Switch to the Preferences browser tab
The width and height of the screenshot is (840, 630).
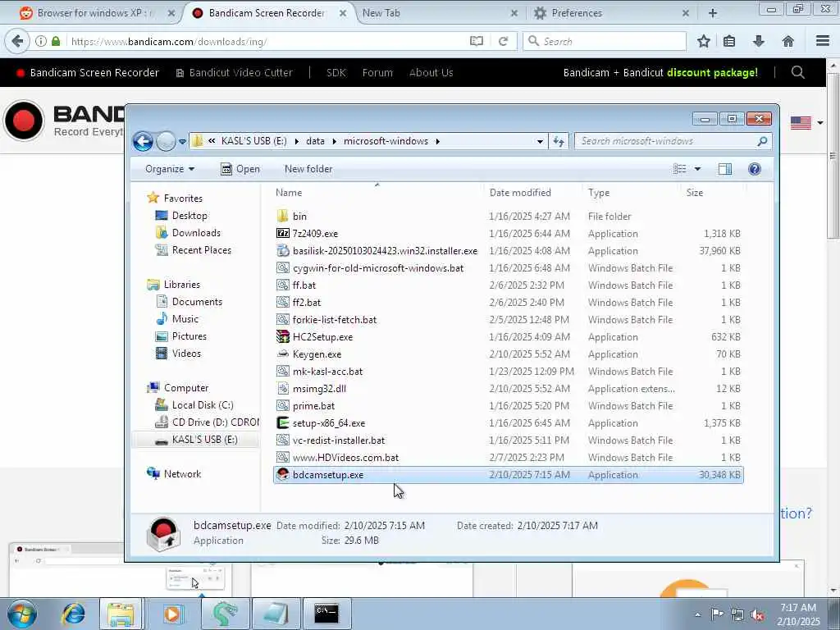610,13
